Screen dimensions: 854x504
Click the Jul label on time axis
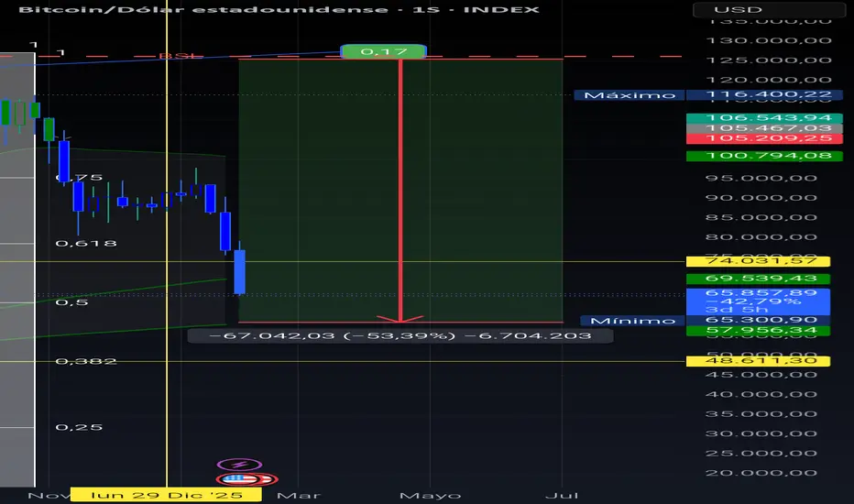coord(562,496)
